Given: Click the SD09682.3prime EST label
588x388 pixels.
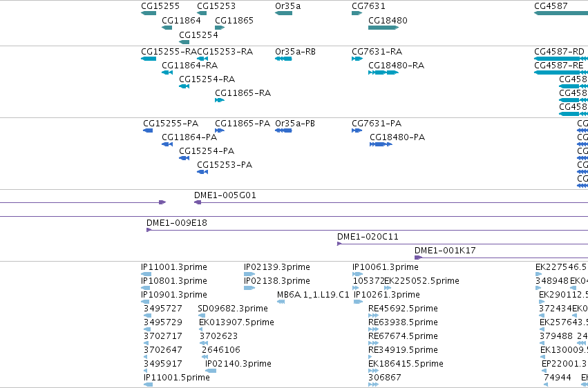Looking at the screenshot, I should pyautogui.click(x=233, y=309).
